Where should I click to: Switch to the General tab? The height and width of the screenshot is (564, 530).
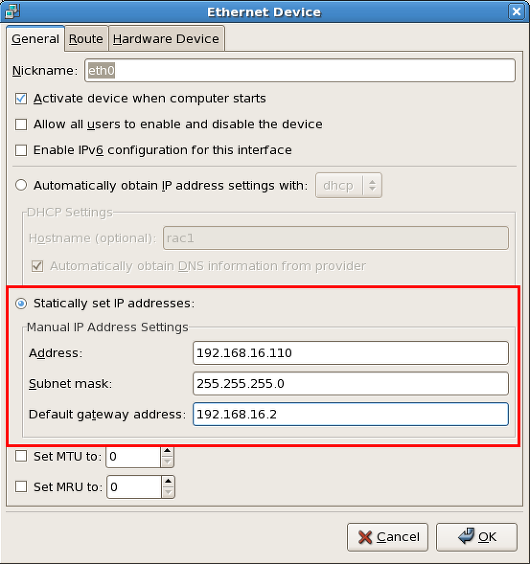(x=35, y=39)
